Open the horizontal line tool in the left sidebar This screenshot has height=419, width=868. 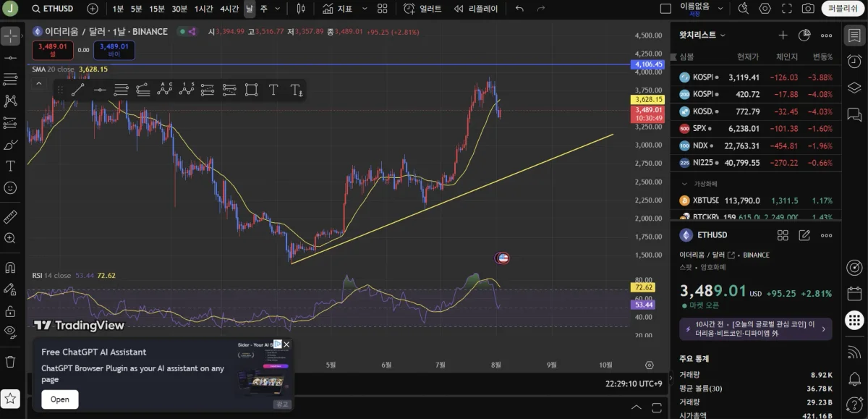[x=10, y=57]
